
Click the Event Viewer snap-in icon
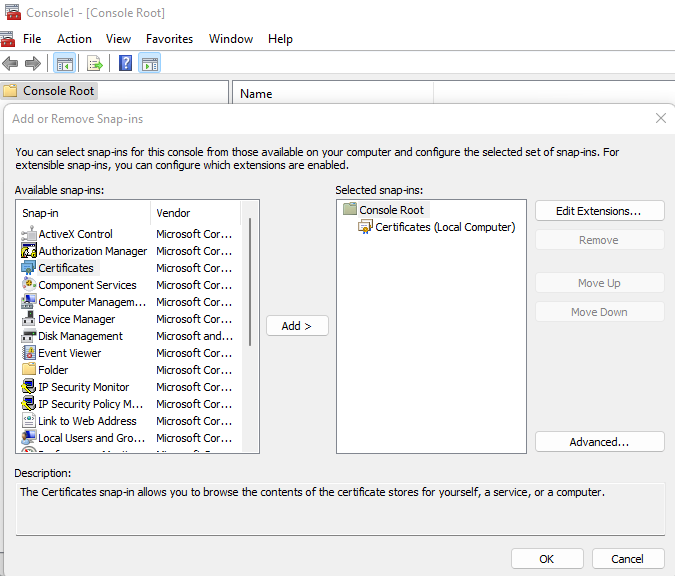pyautogui.click(x=28, y=353)
